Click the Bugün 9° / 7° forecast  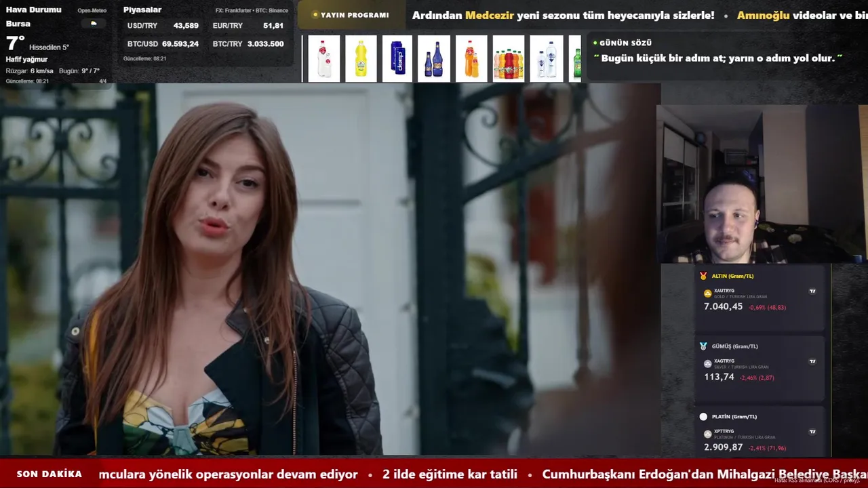79,71
